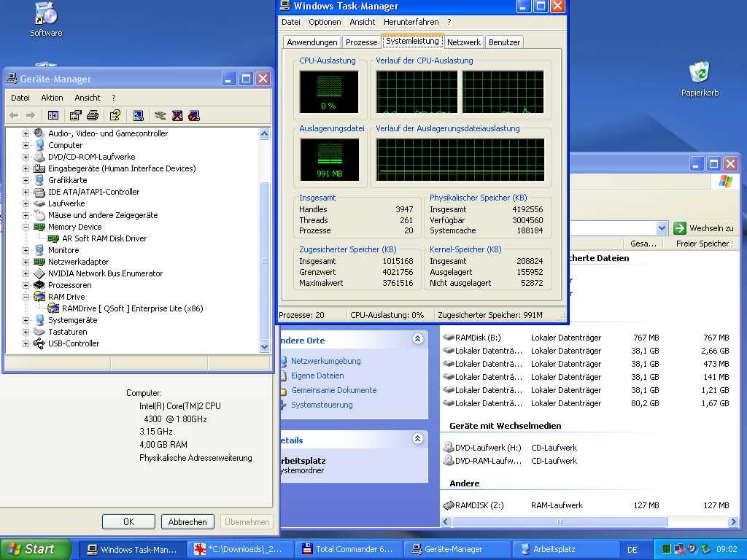The height and width of the screenshot is (560, 747).
Task: Click Show/Hide console tree icon in Geräte-Manager toolbar
Action: (x=53, y=115)
